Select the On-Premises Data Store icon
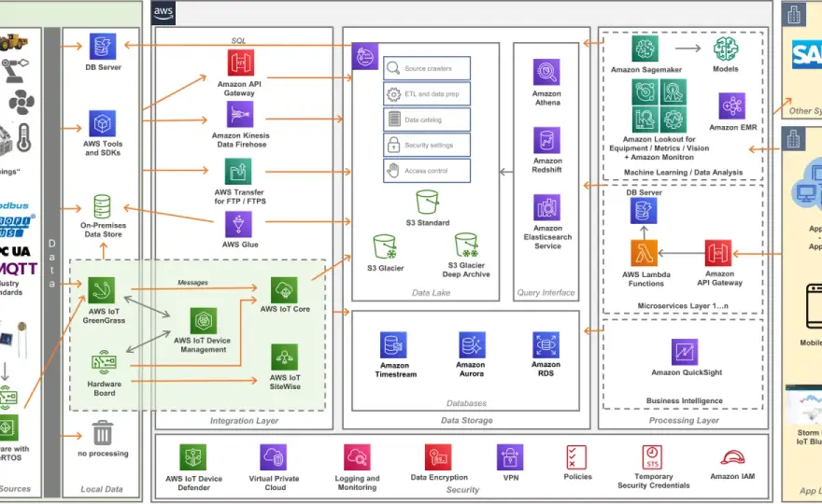 (102, 206)
